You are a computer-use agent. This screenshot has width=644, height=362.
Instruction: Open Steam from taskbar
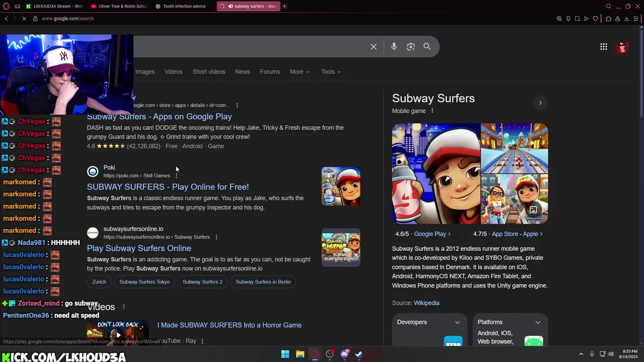tap(359, 354)
